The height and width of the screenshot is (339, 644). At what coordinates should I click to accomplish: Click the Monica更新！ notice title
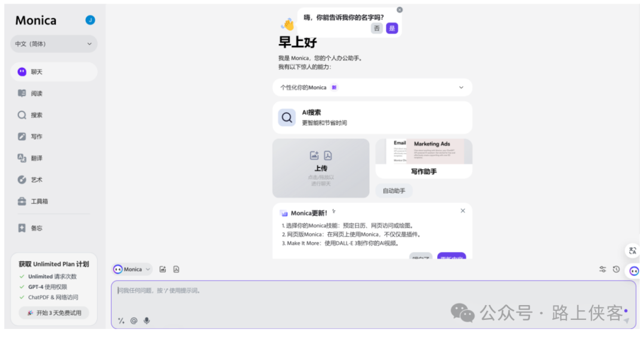pos(308,213)
